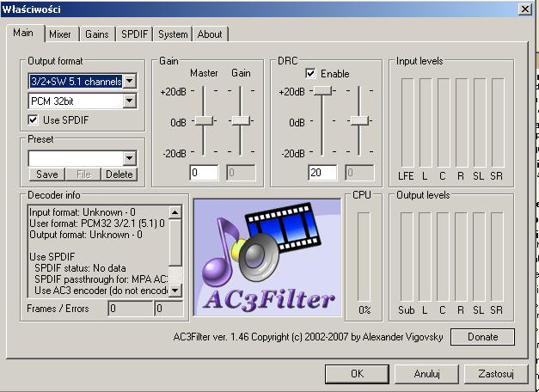The width and height of the screenshot is (539, 392).
Task: Click the preset name text field
Action: [x=76, y=158]
